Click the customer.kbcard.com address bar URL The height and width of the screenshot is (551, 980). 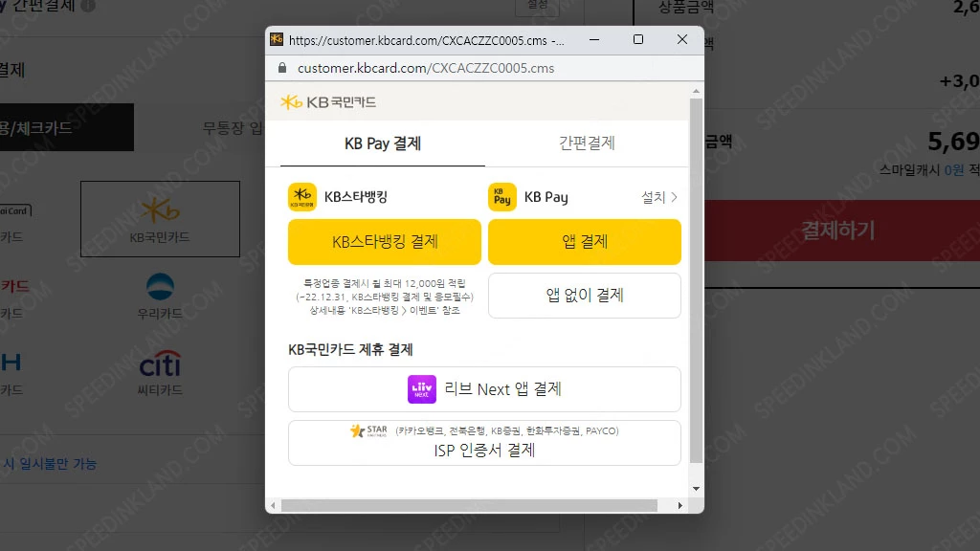coord(426,68)
